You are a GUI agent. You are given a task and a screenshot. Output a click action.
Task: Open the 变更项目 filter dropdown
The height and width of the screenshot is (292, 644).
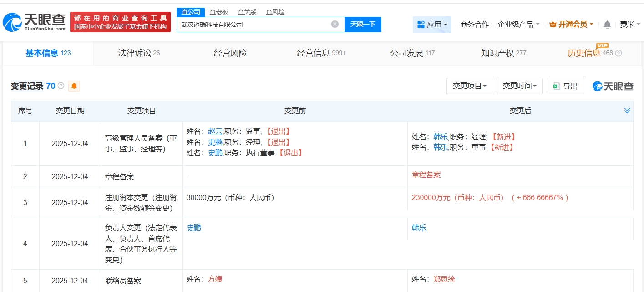click(469, 86)
